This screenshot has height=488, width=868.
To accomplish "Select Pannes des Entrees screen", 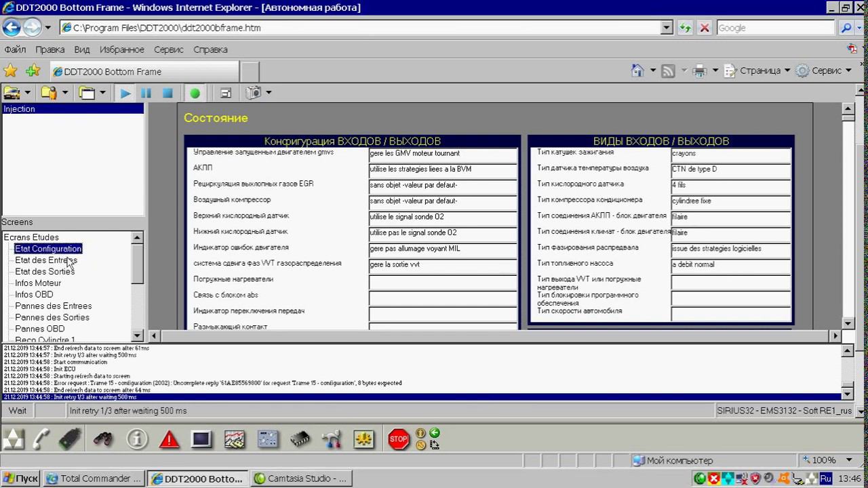I will pyautogui.click(x=53, y=306).
